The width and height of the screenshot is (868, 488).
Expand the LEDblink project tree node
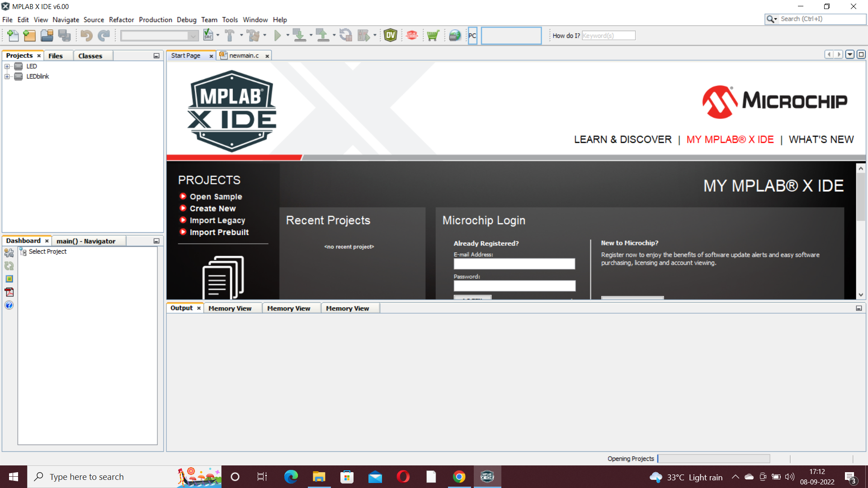(7, 77)
